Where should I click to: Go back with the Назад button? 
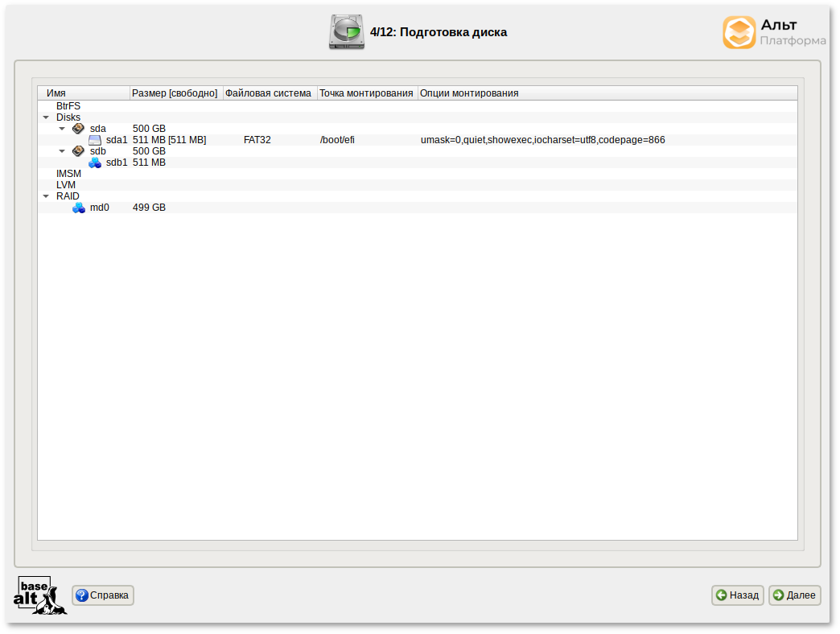pos(737,595)
